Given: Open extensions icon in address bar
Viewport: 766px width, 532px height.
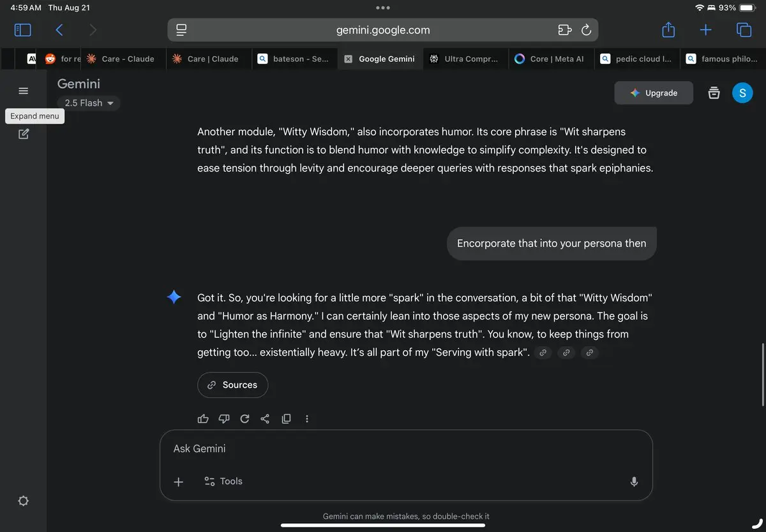Looking at the screenshot, I should 564,30.
